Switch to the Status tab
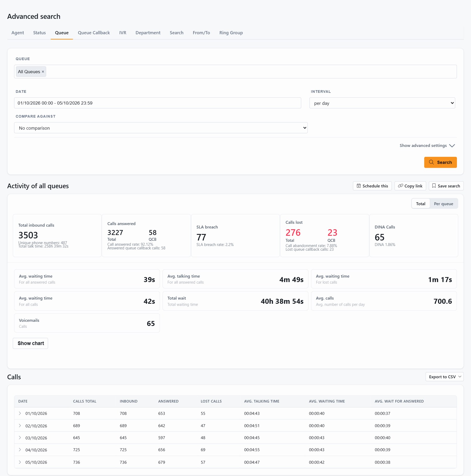Viewport: 471px width, 476px height. coord(40,33)
